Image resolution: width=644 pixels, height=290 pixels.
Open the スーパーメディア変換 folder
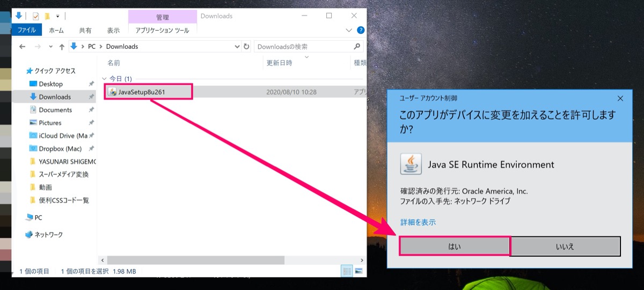point(63,174)
